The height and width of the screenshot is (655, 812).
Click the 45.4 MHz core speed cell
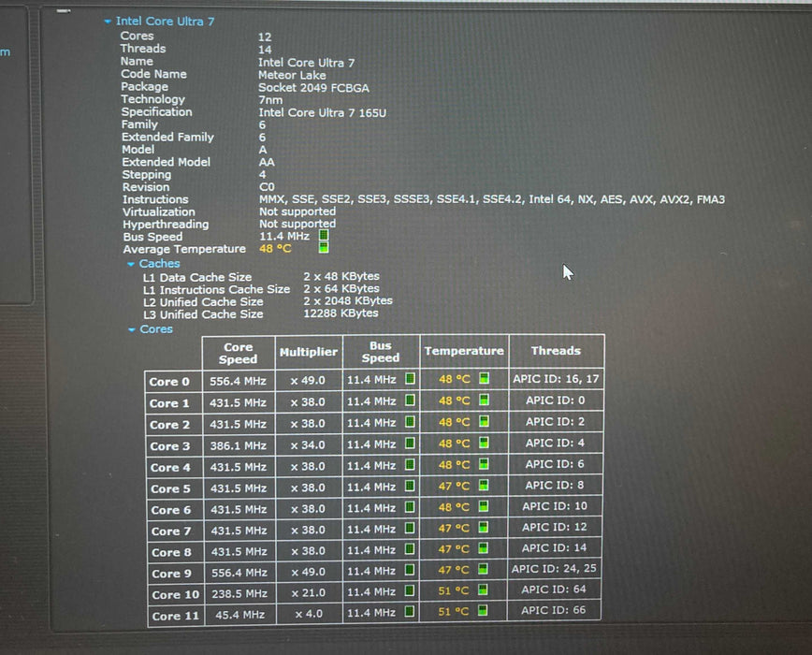(239, 615)
